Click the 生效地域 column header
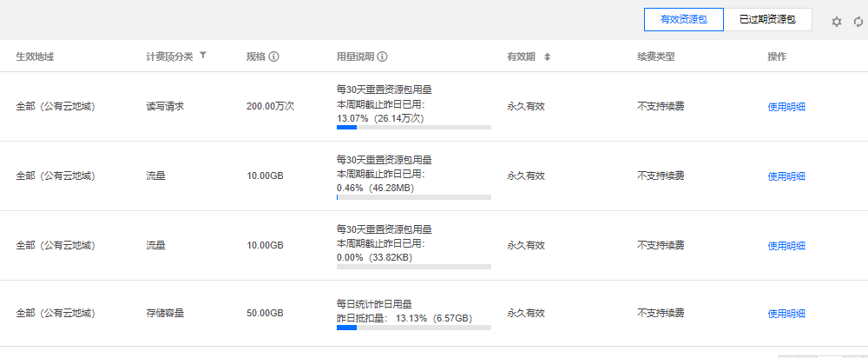Screen dimensions: 868x358 click(x=35, y=56)
